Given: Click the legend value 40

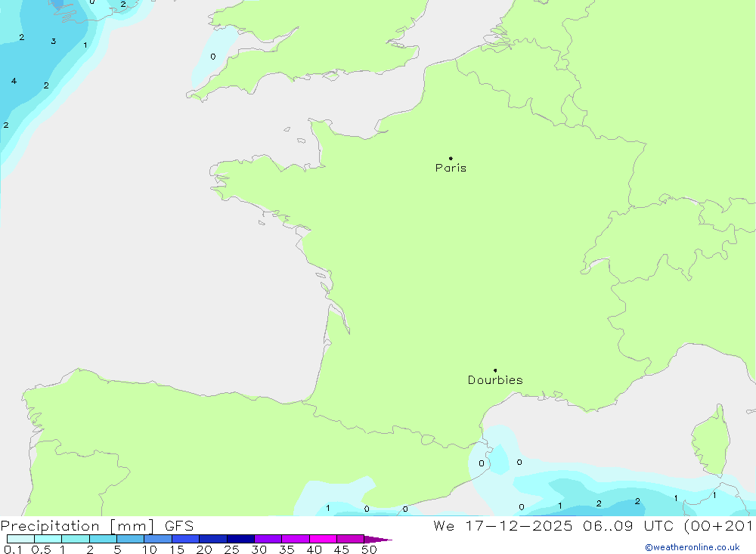Looking at the screenshot, I should (x=314, y=549).
